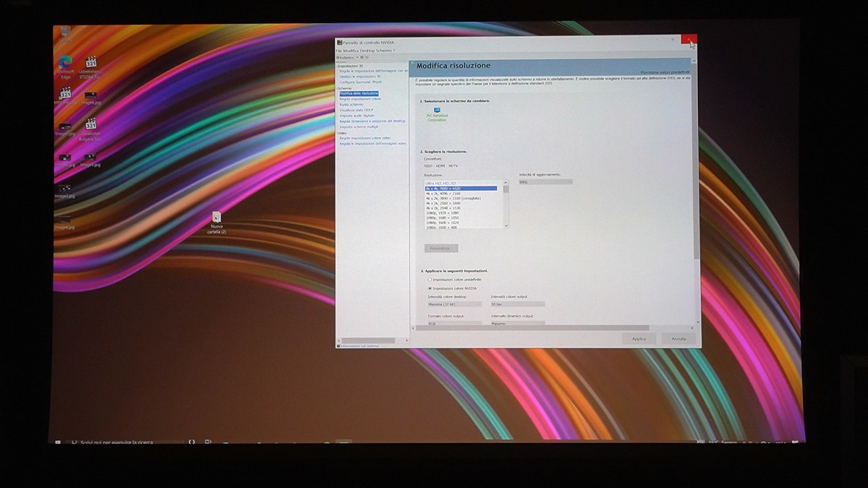Select the image4.jpg desktop file

point(65,222)
